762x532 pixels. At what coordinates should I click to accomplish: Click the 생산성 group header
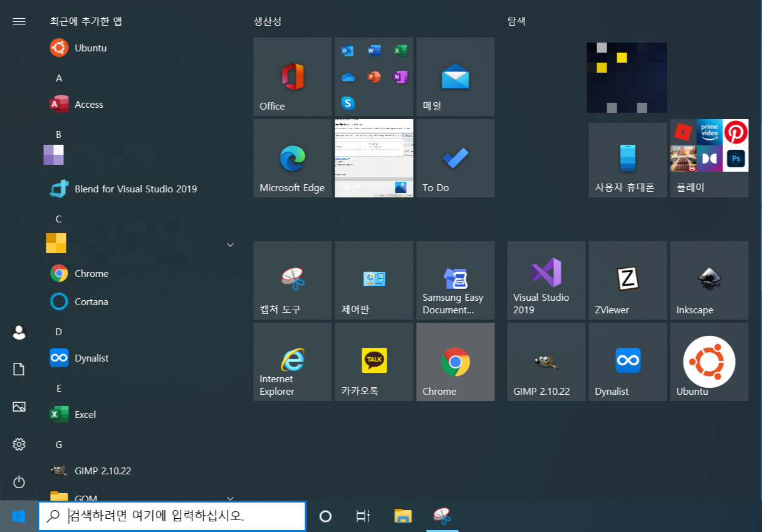tap(268, 21)
